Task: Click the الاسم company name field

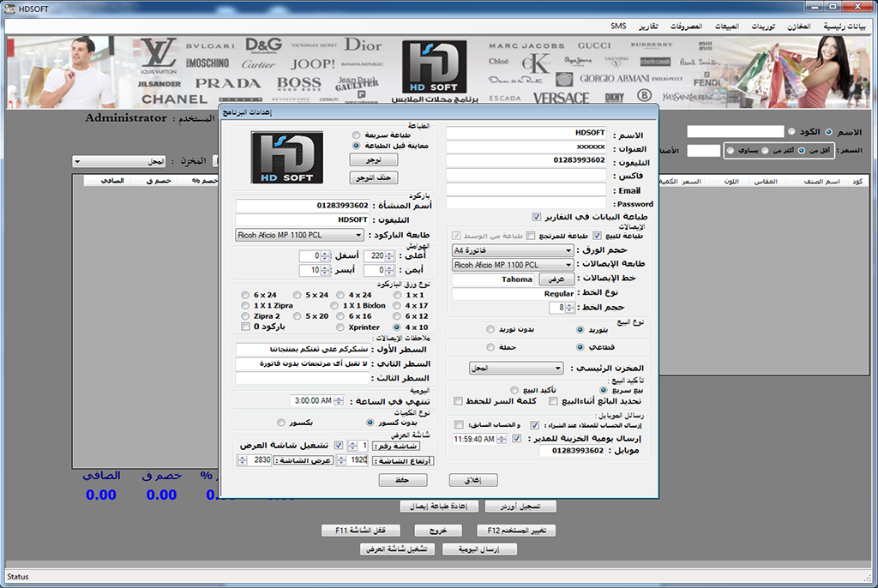Action: tap(526, 133)
